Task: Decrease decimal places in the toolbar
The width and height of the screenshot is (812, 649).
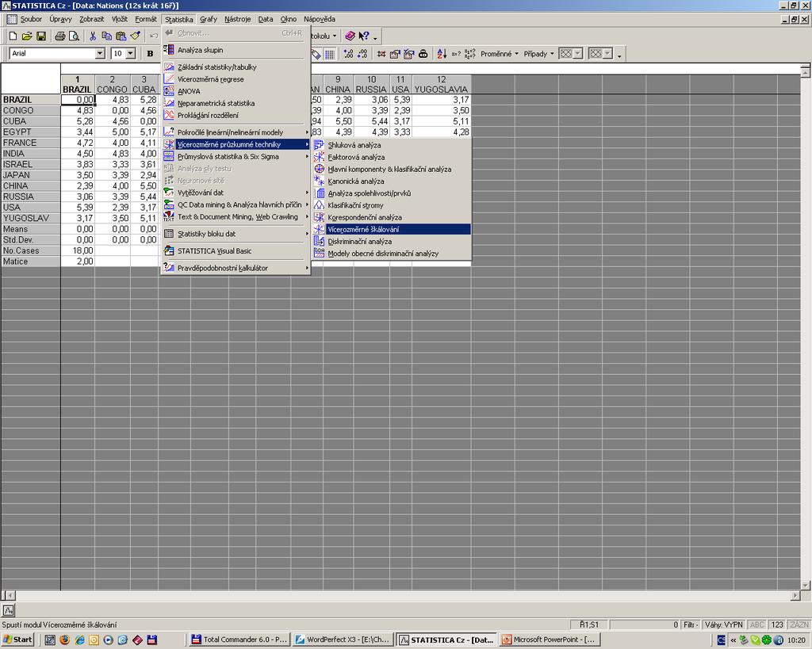Action: click(x=362, y=53)
